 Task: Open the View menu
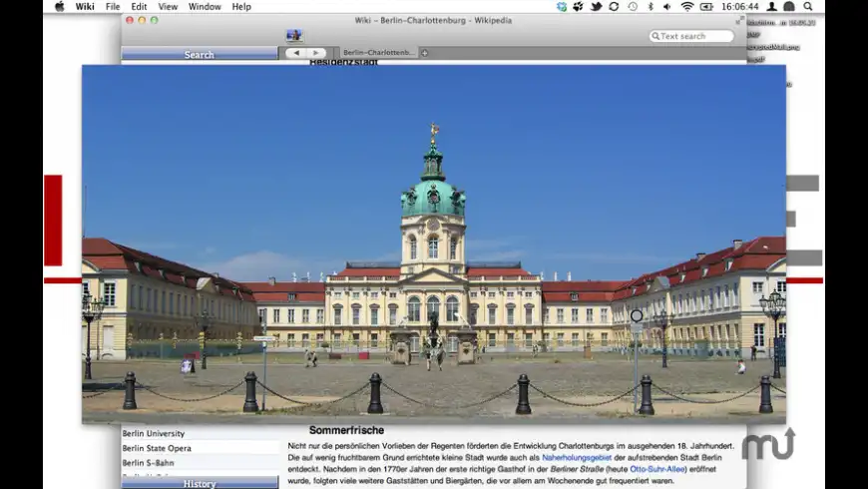(168, 7)
